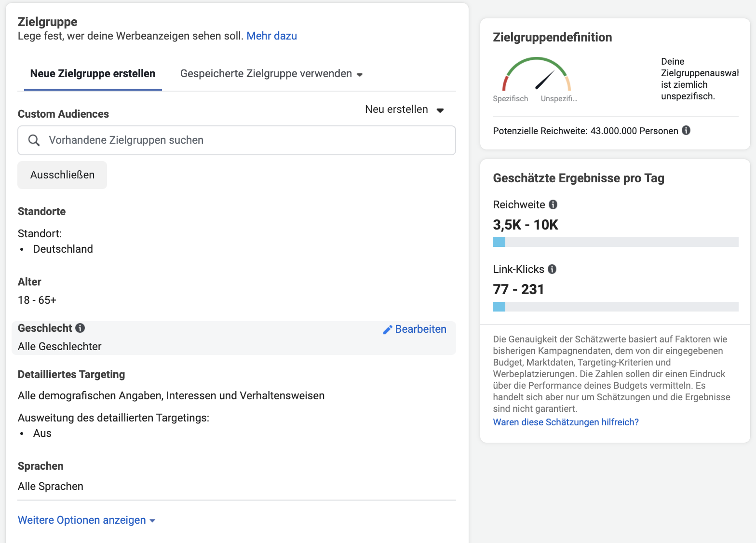Click the Standorte section heading
This screenshot has height=543, width=756.
[41, 212]
